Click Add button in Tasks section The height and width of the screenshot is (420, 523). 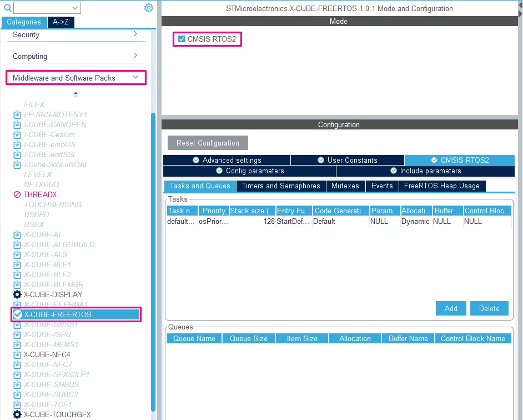(x=451, y=308)
